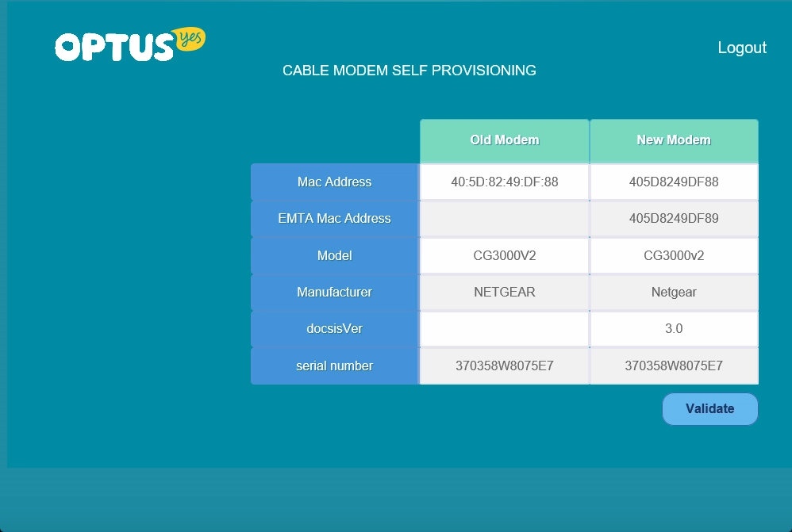Click the EMTA Mac Address row label

click(x=334, y=219)
